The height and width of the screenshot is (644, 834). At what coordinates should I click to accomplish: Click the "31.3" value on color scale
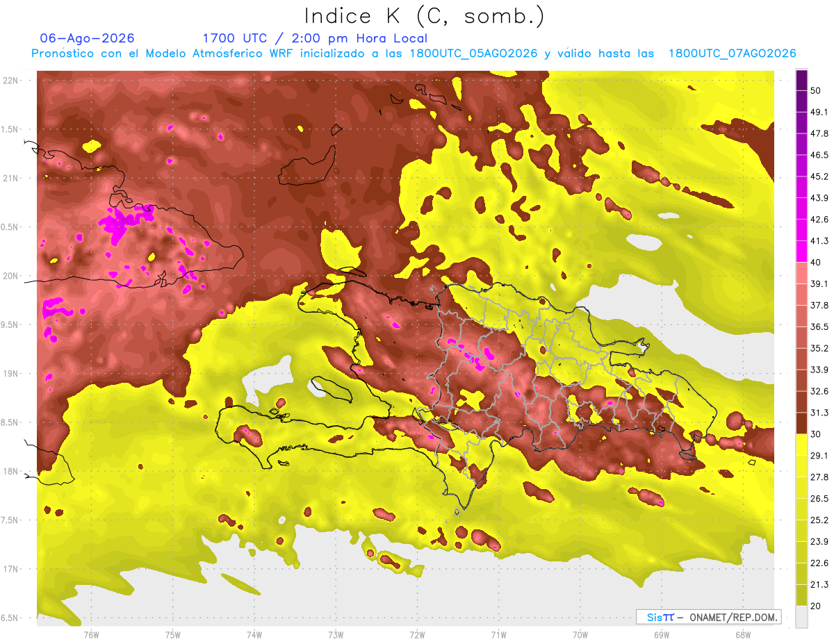pos(819,413)
